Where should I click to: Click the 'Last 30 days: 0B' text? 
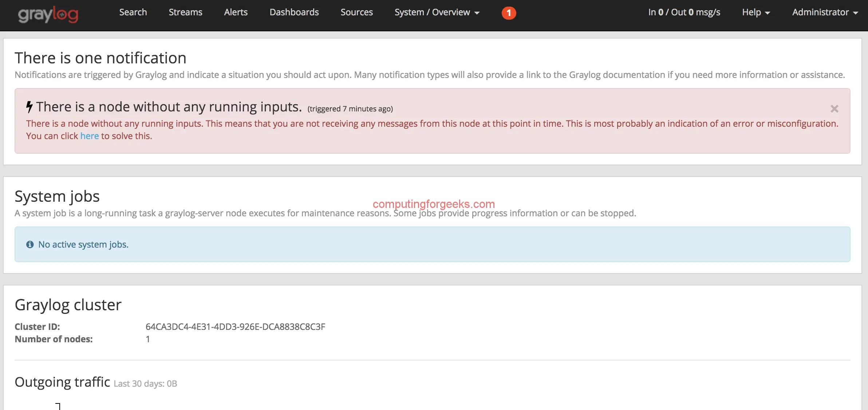[145, 384]
